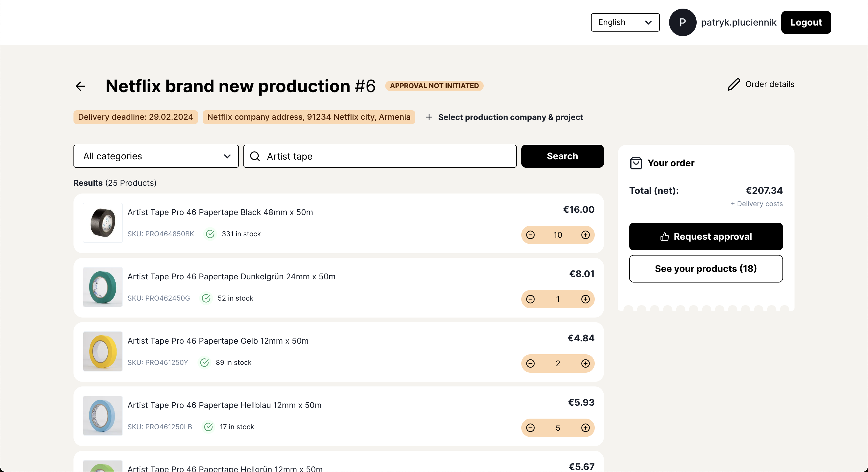Increase quantity of Papertape Black 48mm
This screenshot has height=472, width=868.
click(586, 235)
